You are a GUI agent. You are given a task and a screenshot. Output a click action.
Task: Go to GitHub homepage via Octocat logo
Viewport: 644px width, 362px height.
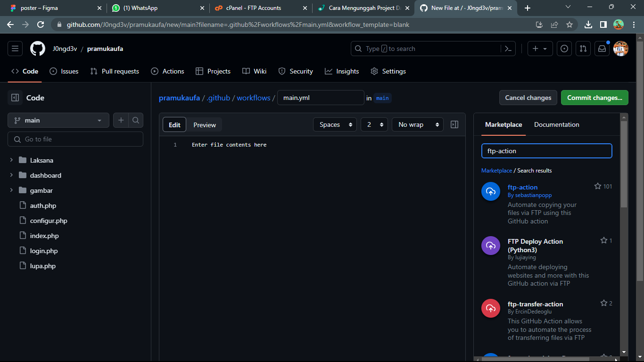pos(38,49)
